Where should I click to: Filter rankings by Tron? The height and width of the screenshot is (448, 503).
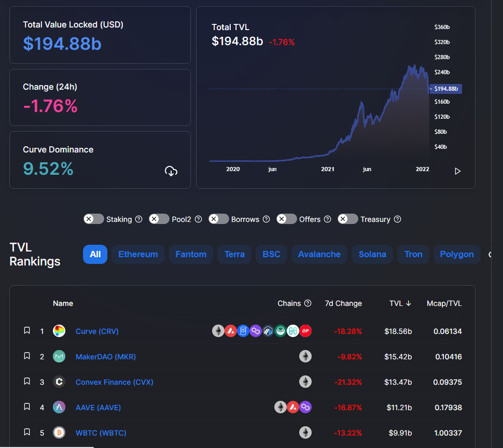(x=413, y=254)
